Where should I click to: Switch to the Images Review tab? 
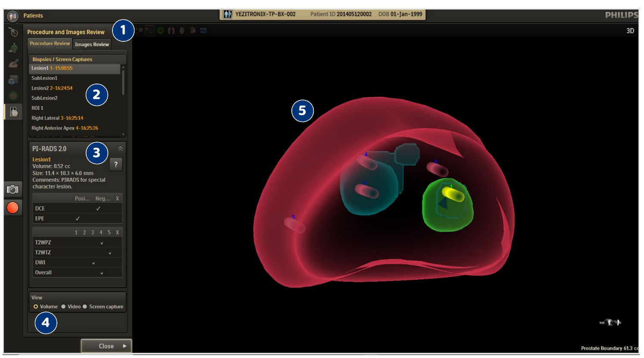(92, 44)
